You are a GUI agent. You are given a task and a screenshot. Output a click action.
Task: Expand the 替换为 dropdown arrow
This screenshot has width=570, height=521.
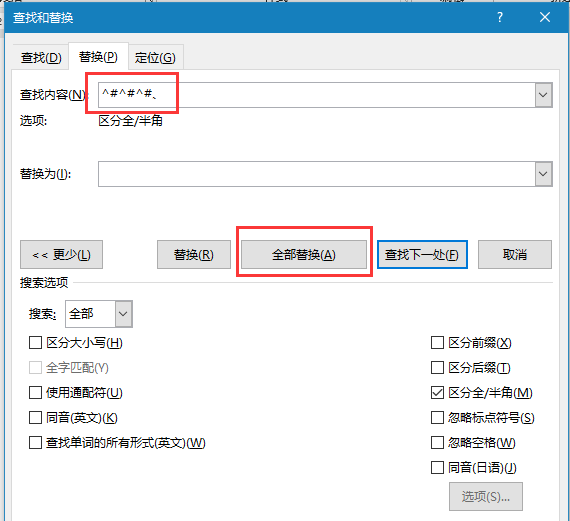click(543, 174)
